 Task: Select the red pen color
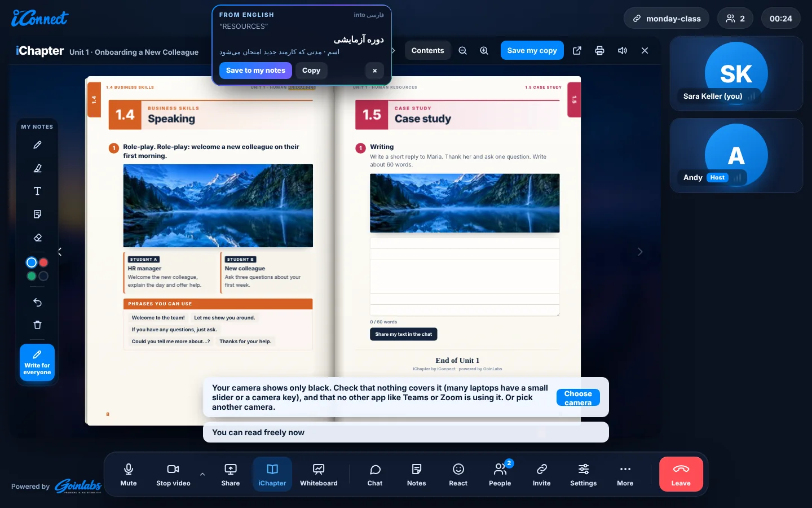[43, 262]
